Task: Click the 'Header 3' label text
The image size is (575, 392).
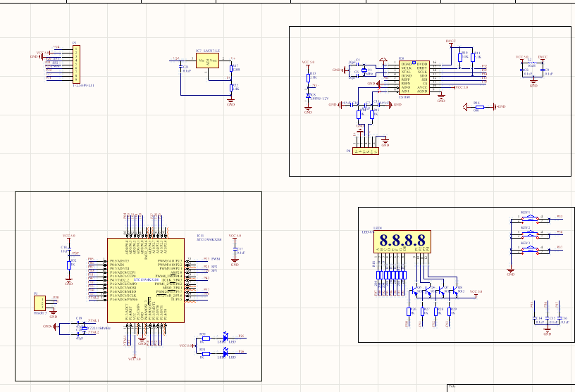Action: click(40, 313)
